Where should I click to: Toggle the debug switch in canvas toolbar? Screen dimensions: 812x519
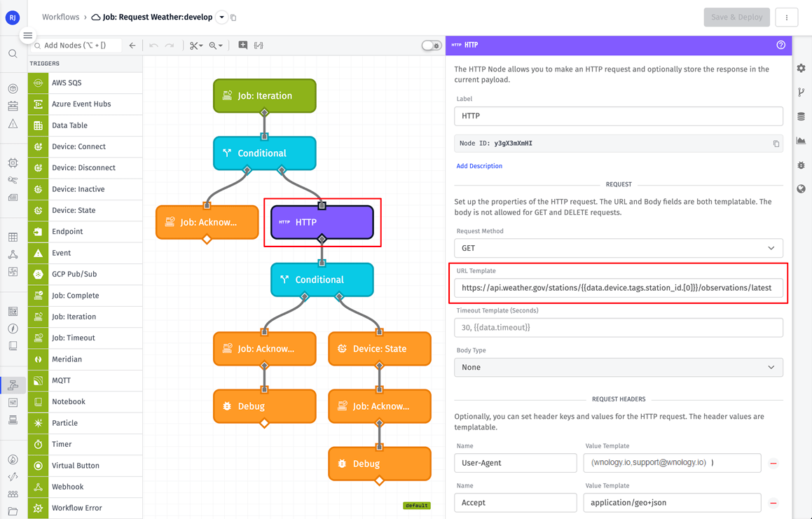point(432,46)
